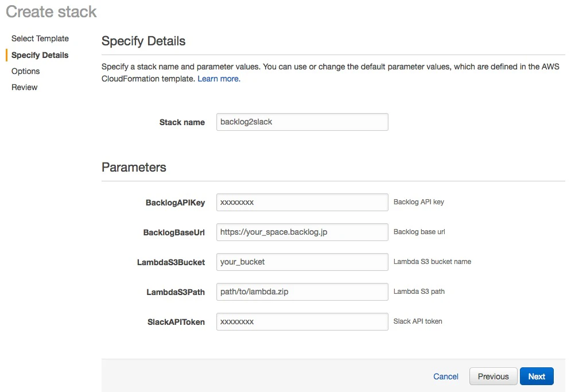This screenshot has height=392, width=571.
Task: Click the 'SlackAPIToken' label
Action: coord(176,322)
